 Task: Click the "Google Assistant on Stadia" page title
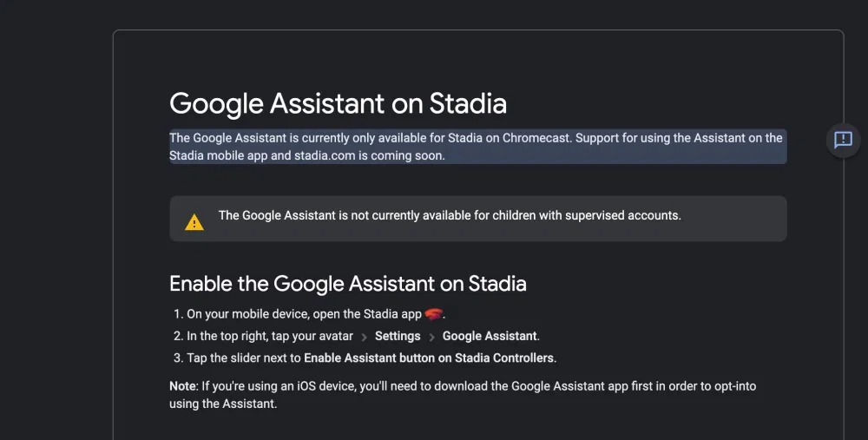click(x=338, y=103)
